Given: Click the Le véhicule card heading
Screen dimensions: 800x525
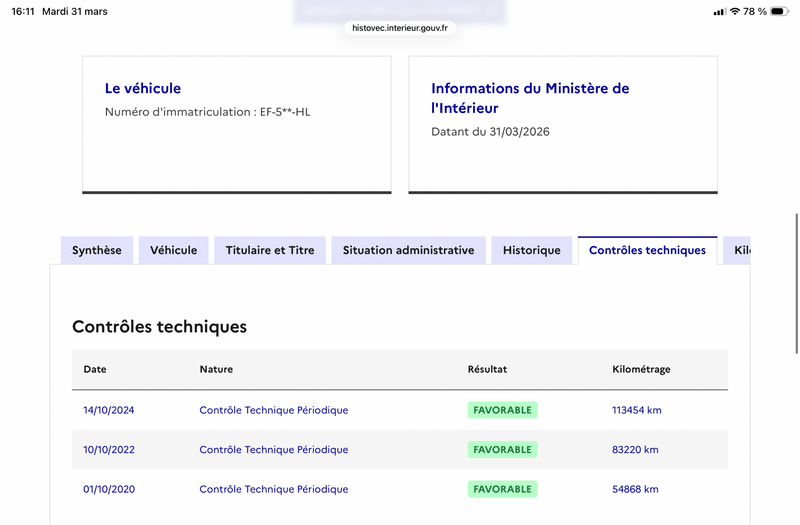Looking at the screenshot, I should 143,88.
